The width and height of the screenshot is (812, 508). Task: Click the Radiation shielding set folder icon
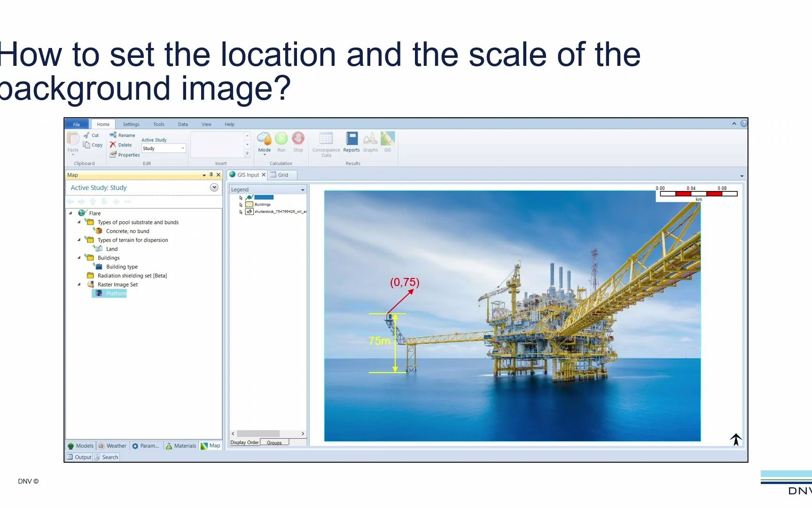tap(90, 276)
